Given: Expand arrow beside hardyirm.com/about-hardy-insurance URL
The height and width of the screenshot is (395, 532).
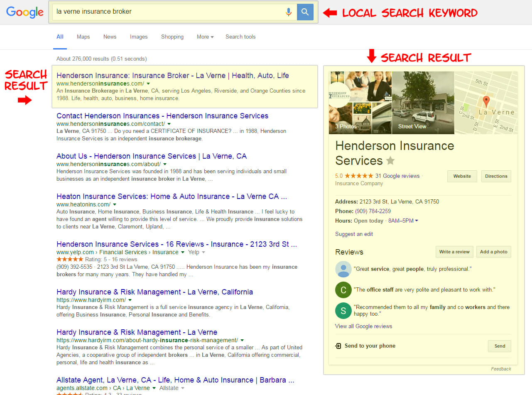Looking at the screenshot, I should click(242, 340).
